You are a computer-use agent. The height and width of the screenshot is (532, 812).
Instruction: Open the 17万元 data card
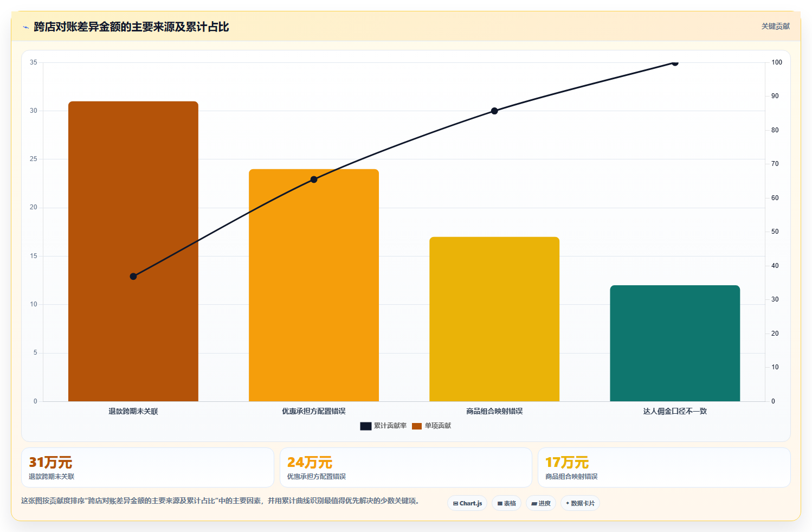[x=664, y=467]
